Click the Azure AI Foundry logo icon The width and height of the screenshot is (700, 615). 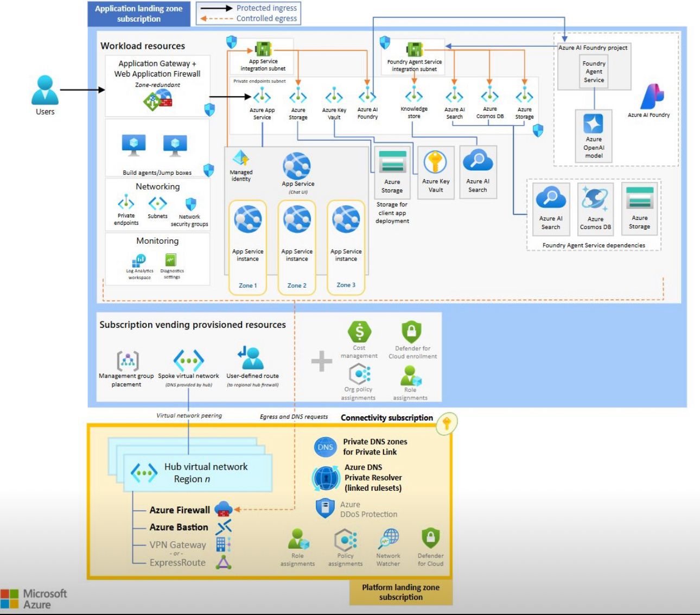(x=652, y=97)
